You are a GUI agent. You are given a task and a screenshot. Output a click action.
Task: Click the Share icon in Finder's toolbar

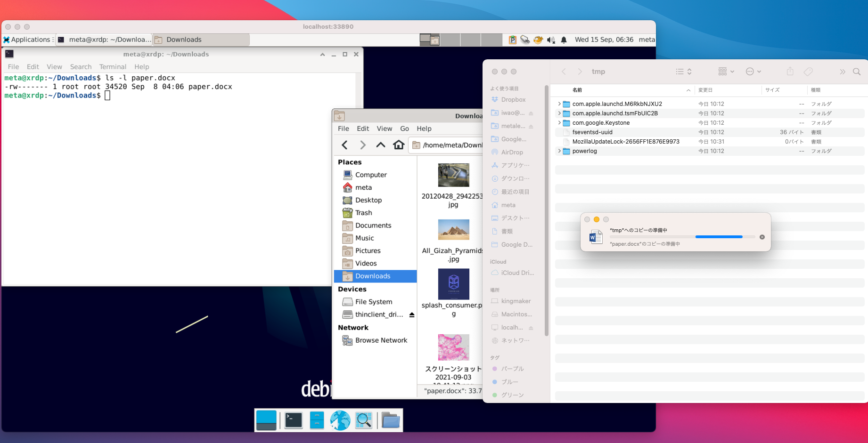[x=790, y=71]
